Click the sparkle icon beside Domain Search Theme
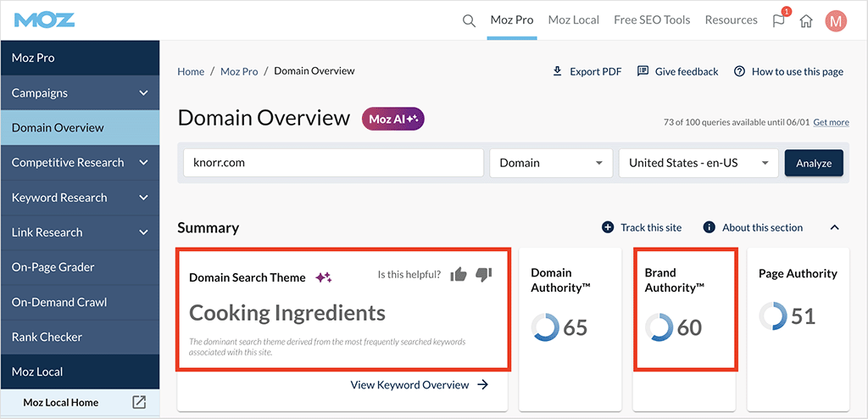 [x=323, y=277]
